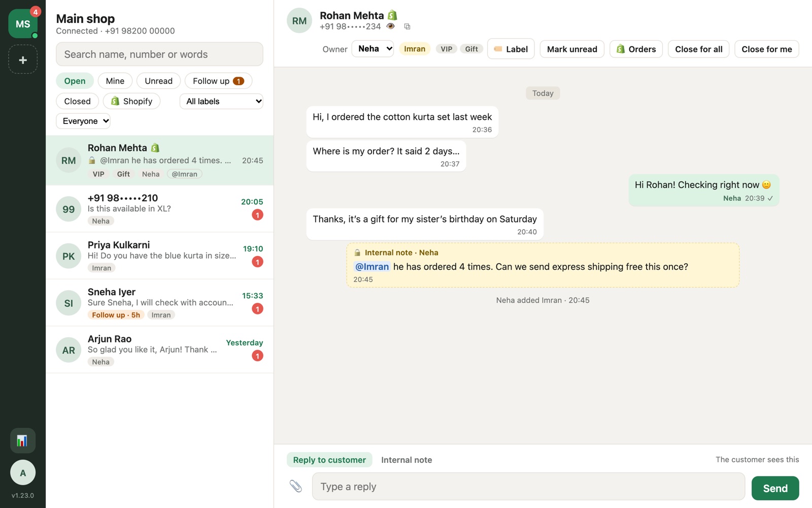Click Close for all button
The height and width of the screenshot is (508, 812).
pyautogui.click(x=698, y=49)
